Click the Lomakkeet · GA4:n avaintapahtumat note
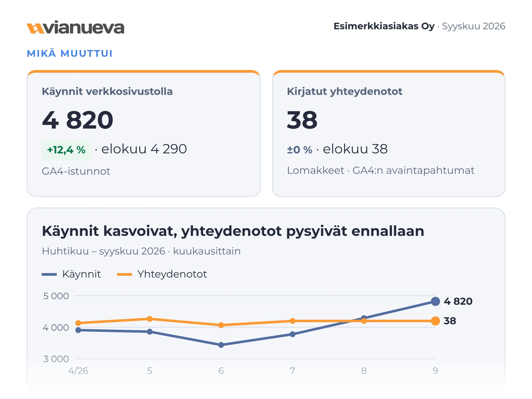Viewport: 532px width, 399px height. pos(381,171)
